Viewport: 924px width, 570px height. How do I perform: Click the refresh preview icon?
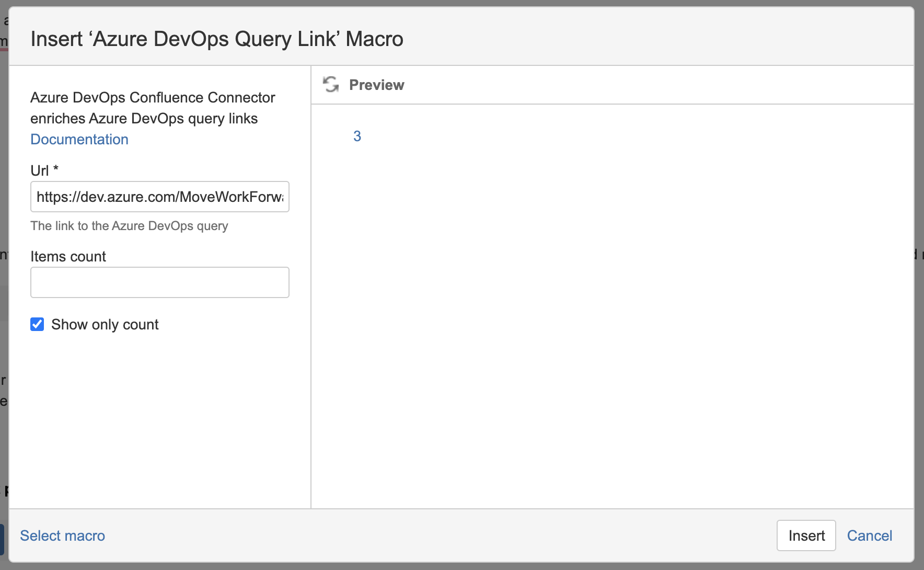click(x=330, y=84)
